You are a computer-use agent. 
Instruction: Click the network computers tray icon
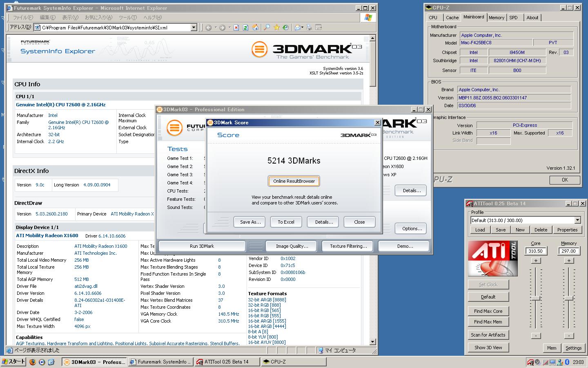pyautogui.click(x=552, y=362)
